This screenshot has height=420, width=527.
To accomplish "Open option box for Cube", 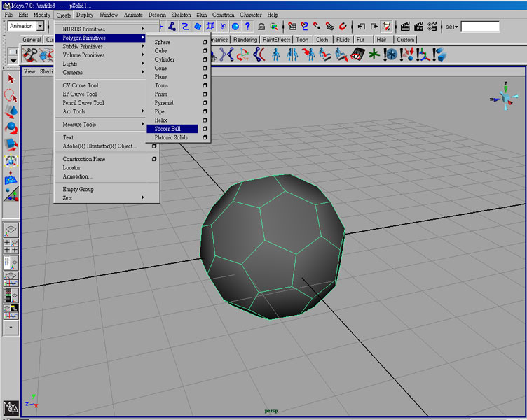I will pos(205,50).
